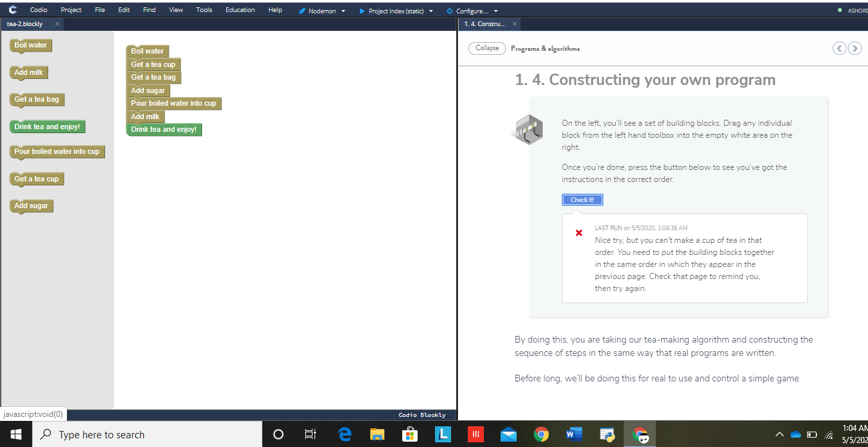
Task: Click the red error cross in Check It results
Action: (578, 233)
